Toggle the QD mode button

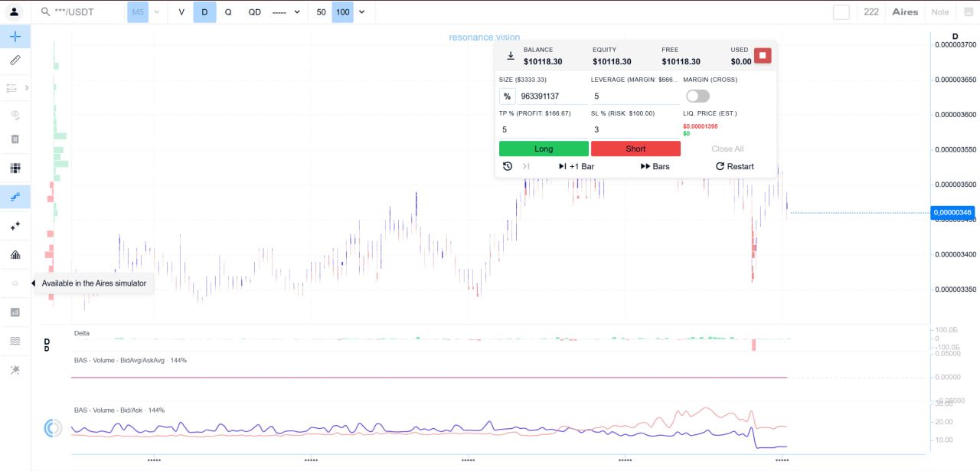coord(255,12)
